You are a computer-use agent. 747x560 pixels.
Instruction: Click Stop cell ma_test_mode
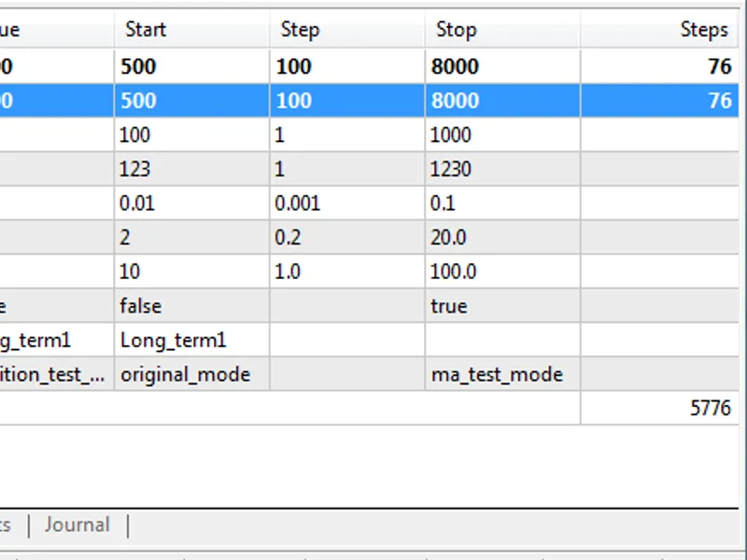pyautogui.click(x=502, y=374)
